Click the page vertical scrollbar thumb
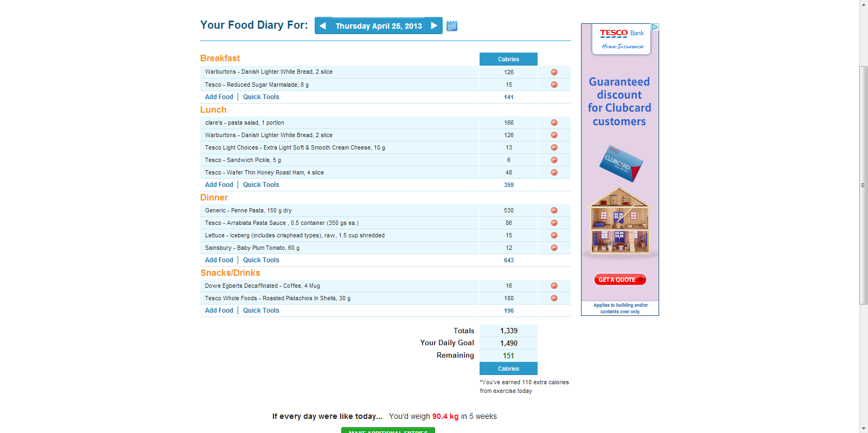The width and height of the screenshot is (868, 433). pyautogui.click(x=864, y=185)
